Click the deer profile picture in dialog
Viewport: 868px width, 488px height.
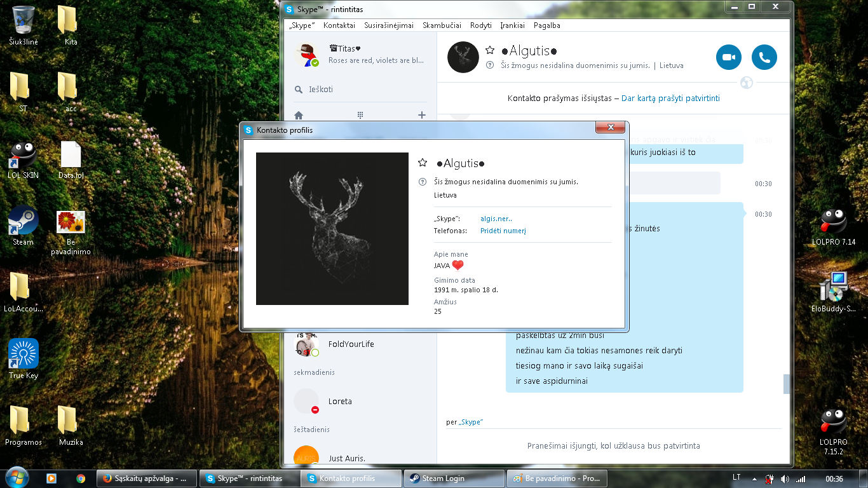point(332,229)
